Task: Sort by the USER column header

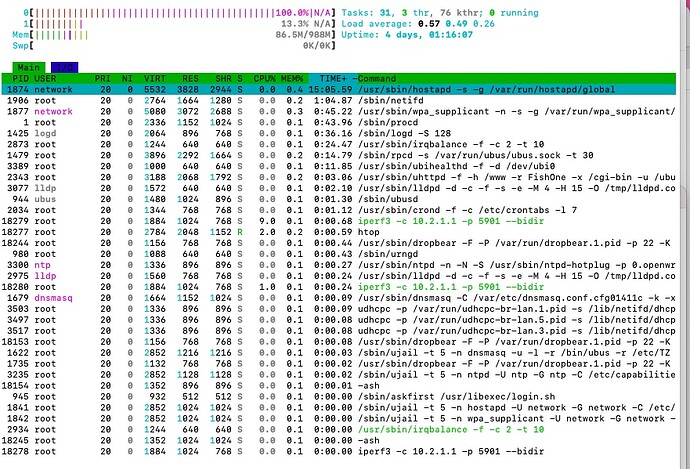Action: click(45, 78)
